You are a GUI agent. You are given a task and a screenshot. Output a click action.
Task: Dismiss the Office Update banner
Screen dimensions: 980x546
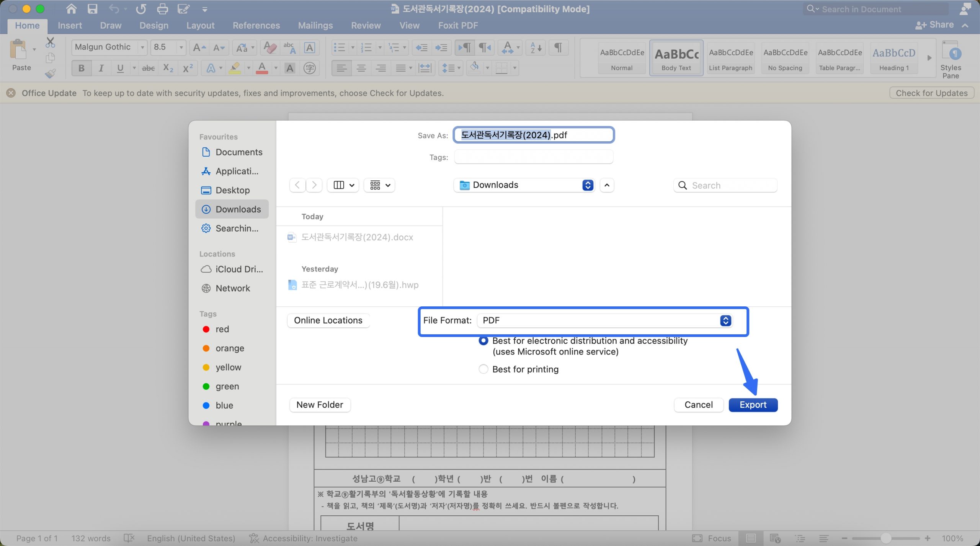tap(11, 93)
